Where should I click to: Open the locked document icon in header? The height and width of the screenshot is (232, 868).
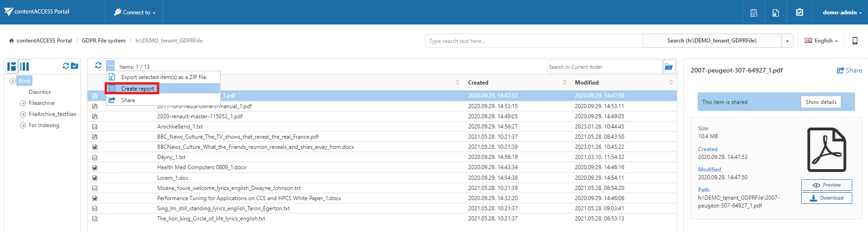pyautogui.click(x=776, y=12)
